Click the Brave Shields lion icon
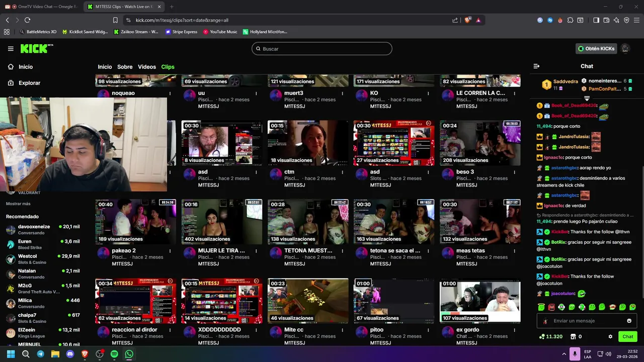Viewport: 644px width, 362px height. tap(467, 20)
